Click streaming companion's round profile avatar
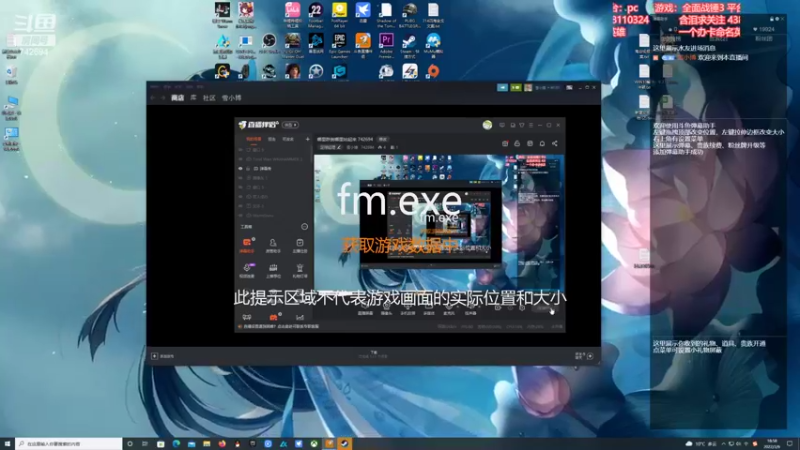This screenshot has height=450, width=800. (x=487, y=125)
